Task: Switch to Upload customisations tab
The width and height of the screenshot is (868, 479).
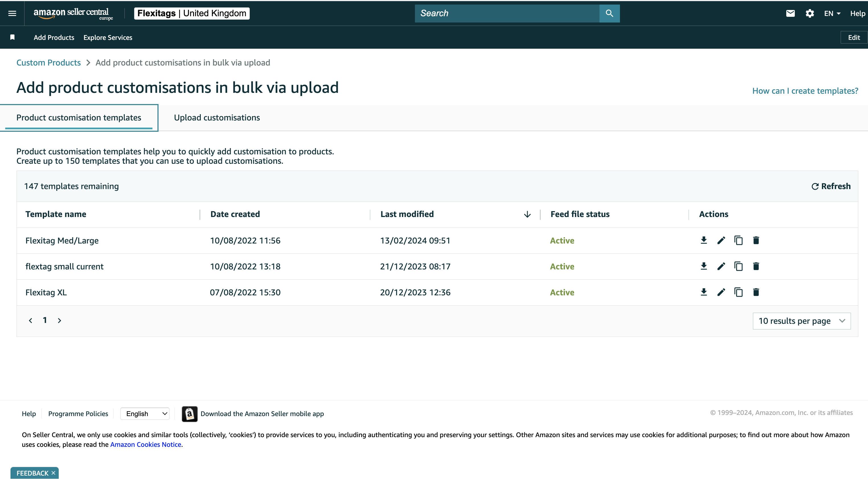Action: click(217, 118)
